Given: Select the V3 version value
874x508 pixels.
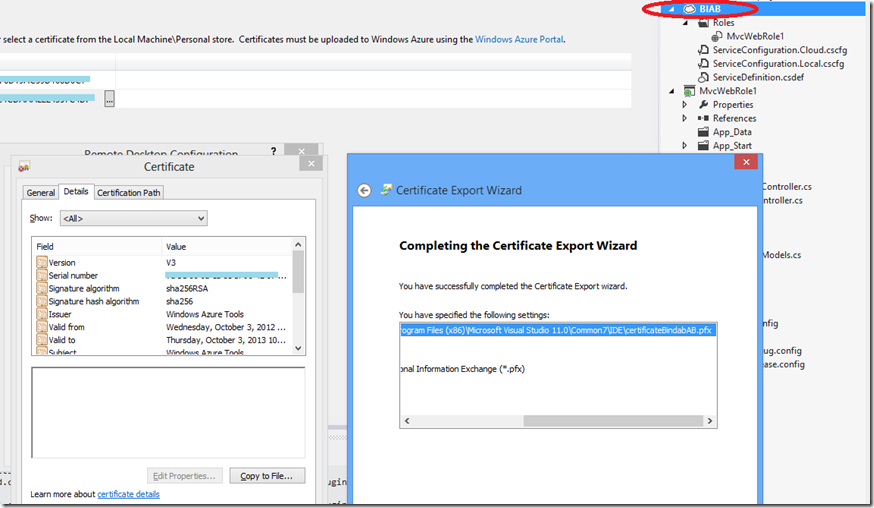Looking at the screenshot, I should click(x=171, y=262).
